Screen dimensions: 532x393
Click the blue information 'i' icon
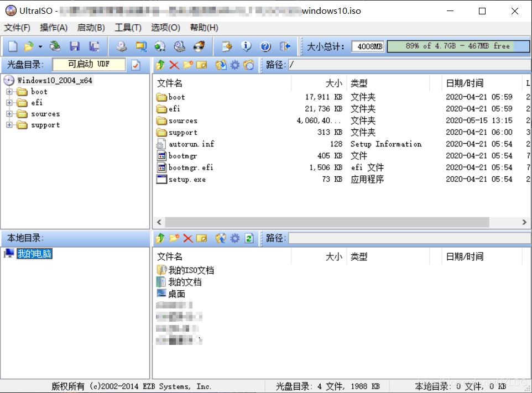(246, 46)
